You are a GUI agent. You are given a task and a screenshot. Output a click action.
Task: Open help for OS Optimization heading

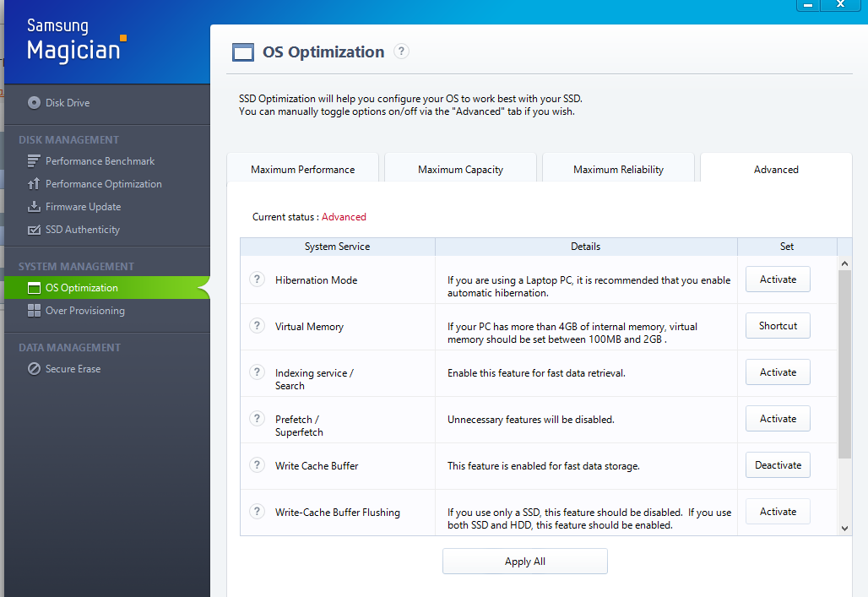401,52
